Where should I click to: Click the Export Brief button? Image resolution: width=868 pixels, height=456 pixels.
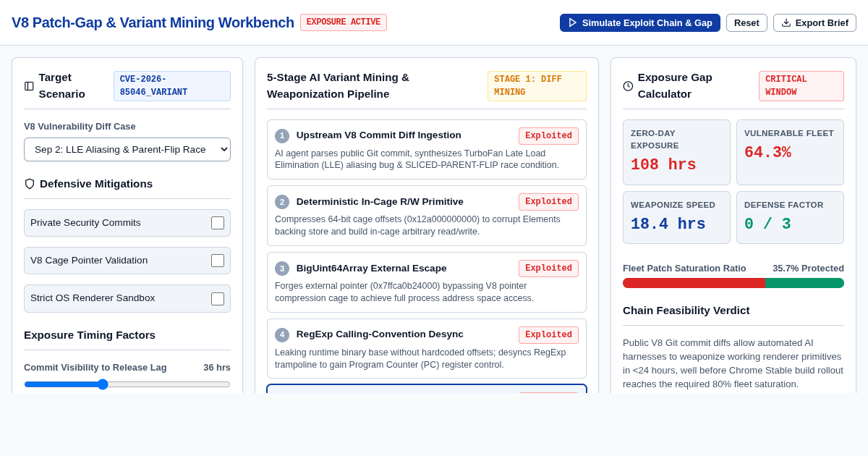pos(814,22)
